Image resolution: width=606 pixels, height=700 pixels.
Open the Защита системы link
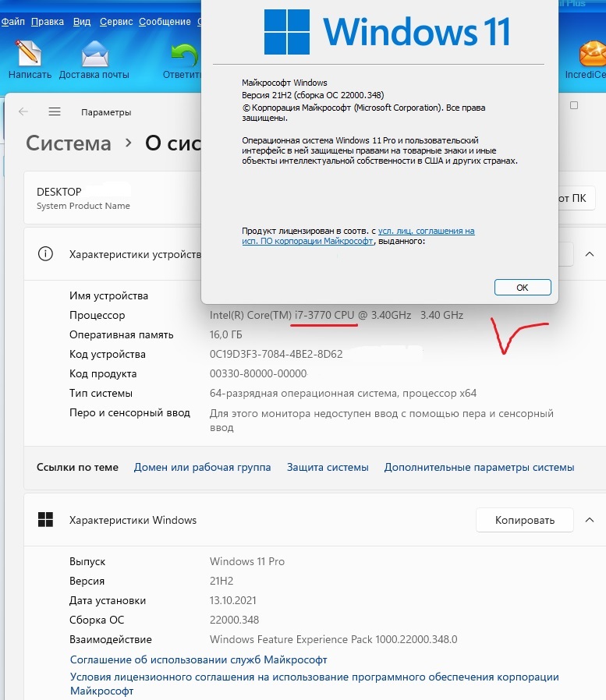(x=328, y=468)
